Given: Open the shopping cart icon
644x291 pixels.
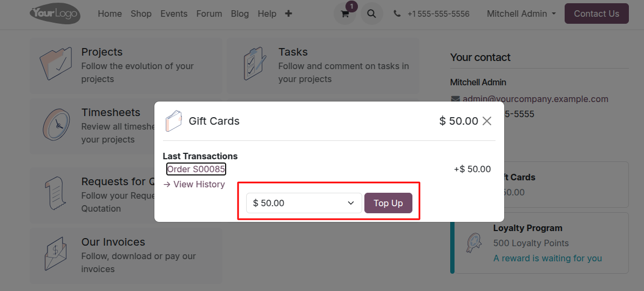Looking at the screenshot, I should pyautogui.click(x=344, y=13).
